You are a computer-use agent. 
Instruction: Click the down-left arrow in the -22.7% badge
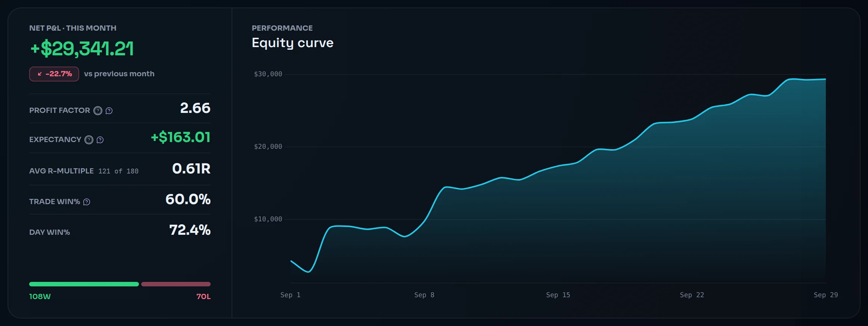(x=40, y=74)
